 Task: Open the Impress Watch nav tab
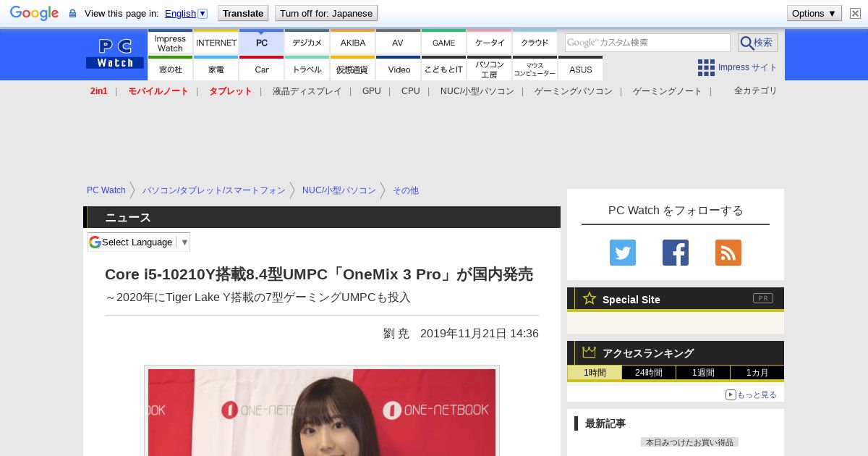(x=170, y=42)
